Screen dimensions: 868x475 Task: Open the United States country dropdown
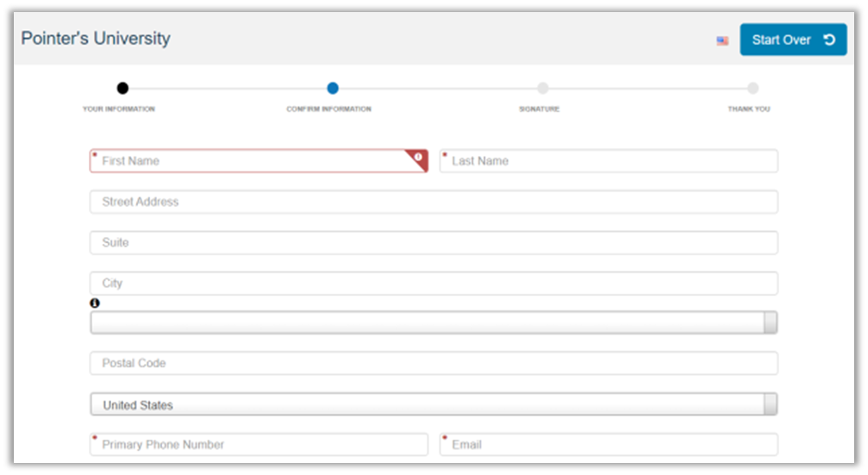(427, 404)
